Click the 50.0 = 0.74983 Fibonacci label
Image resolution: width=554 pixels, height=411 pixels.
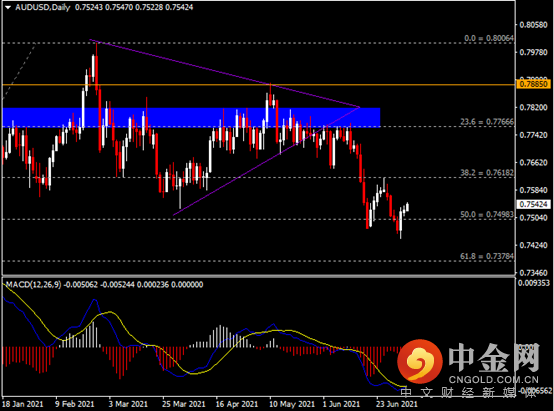487,215
